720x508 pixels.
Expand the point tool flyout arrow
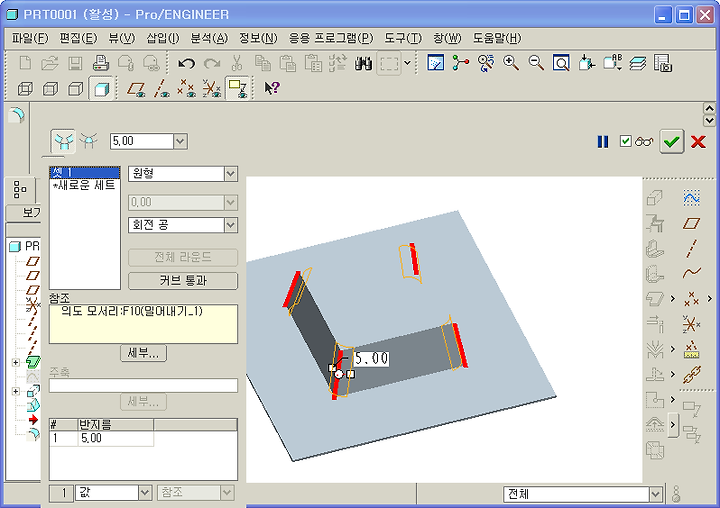click(x=709, y=299)
